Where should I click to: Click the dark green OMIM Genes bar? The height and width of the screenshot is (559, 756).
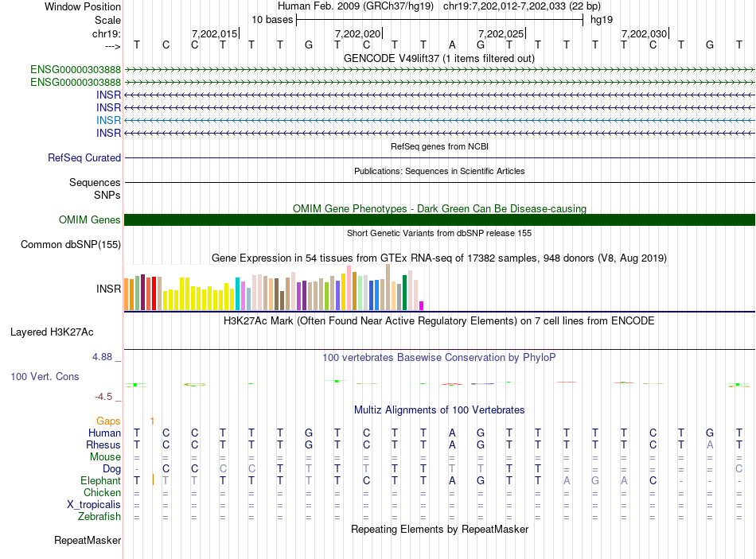coord(439,220)
